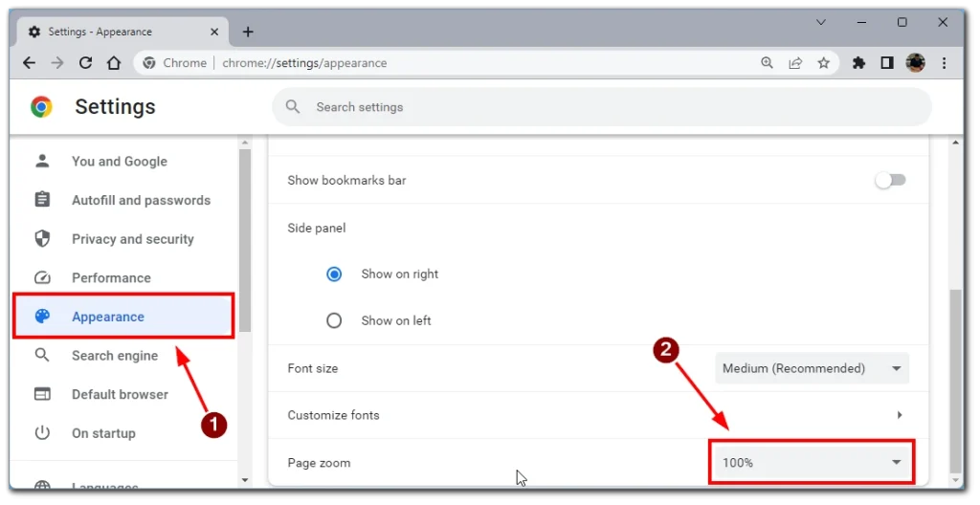
Task: Click the back navigation arrow
Action: (29, 62)
